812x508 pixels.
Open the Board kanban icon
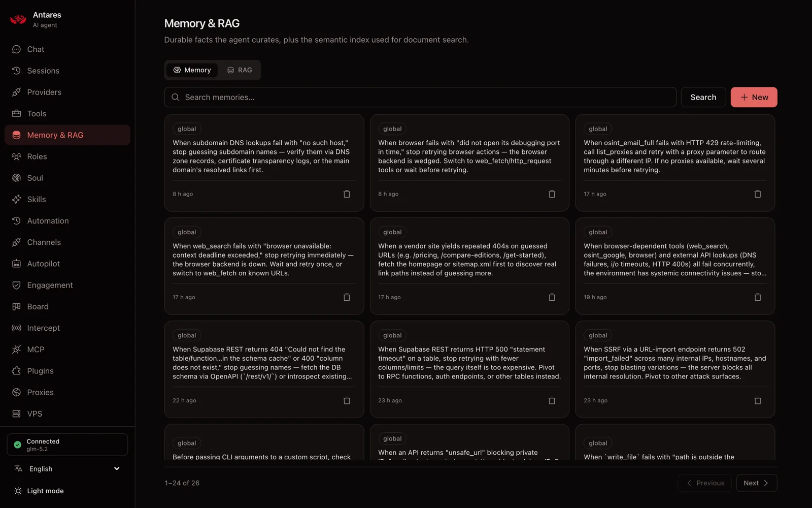(16, 306)
